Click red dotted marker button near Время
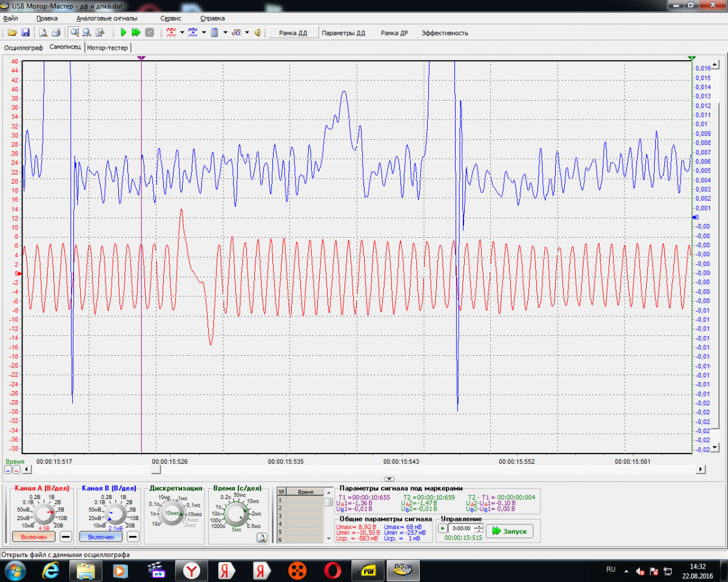Screen dimensions: 728x582 point(16,470)
